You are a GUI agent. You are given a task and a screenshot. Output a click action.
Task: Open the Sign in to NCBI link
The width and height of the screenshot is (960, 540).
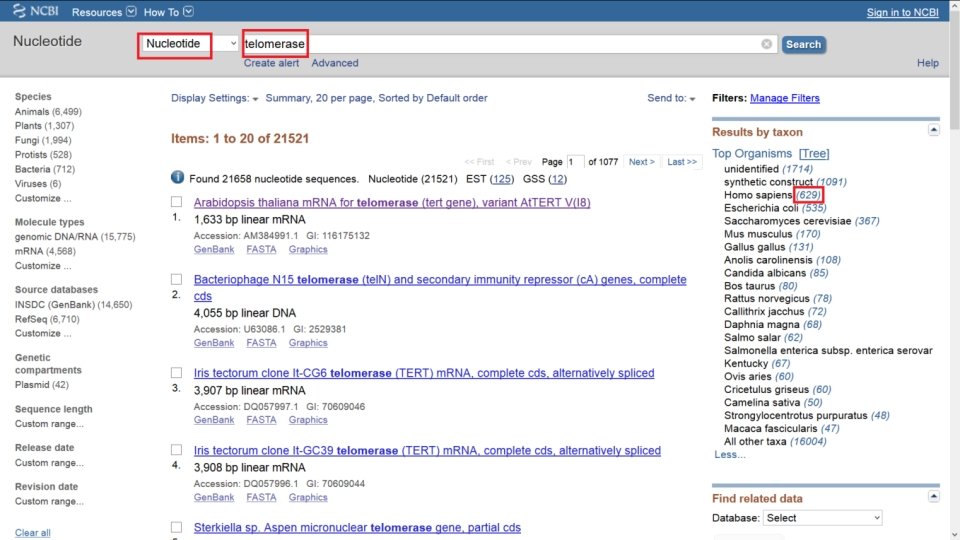[x=902, y=12]
